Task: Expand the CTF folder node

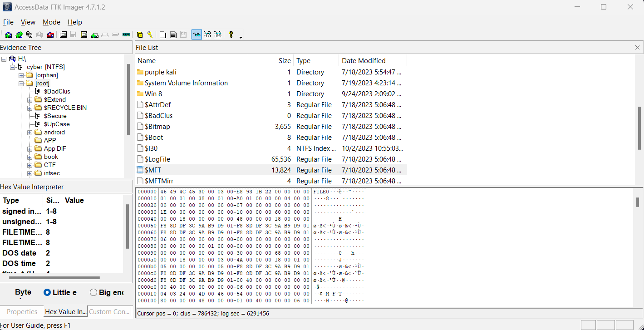Action: (30, 165)
